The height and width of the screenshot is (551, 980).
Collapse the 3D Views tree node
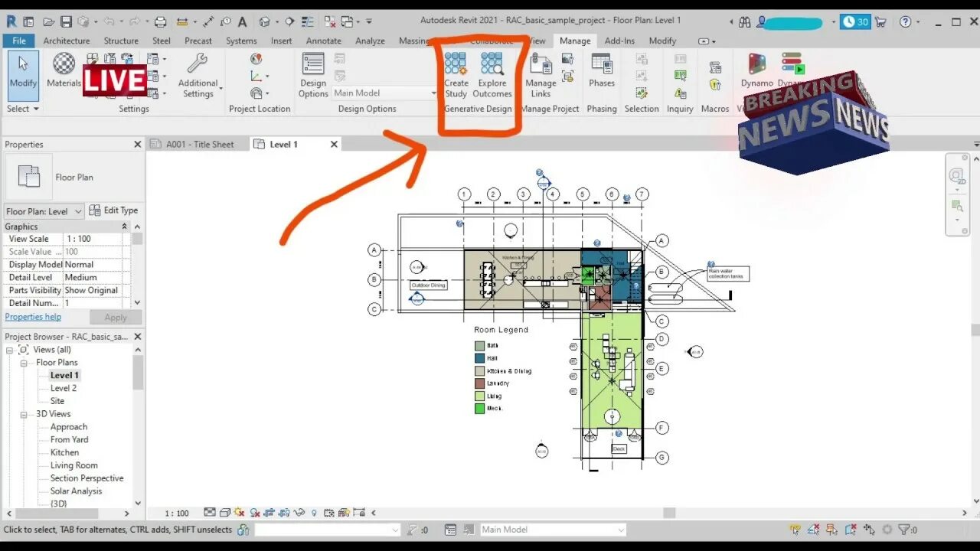point(24,414)
